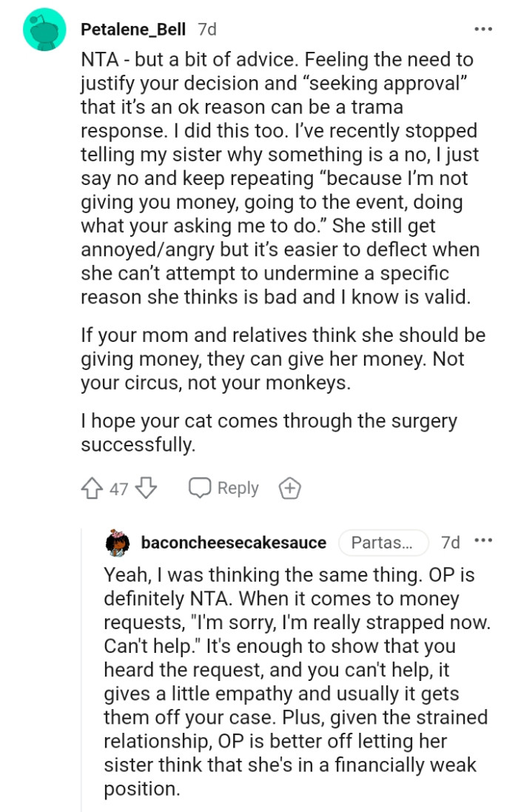The image size is (518, 812).
Task: Click the "Partas..." flair badge
Action: 383,543
